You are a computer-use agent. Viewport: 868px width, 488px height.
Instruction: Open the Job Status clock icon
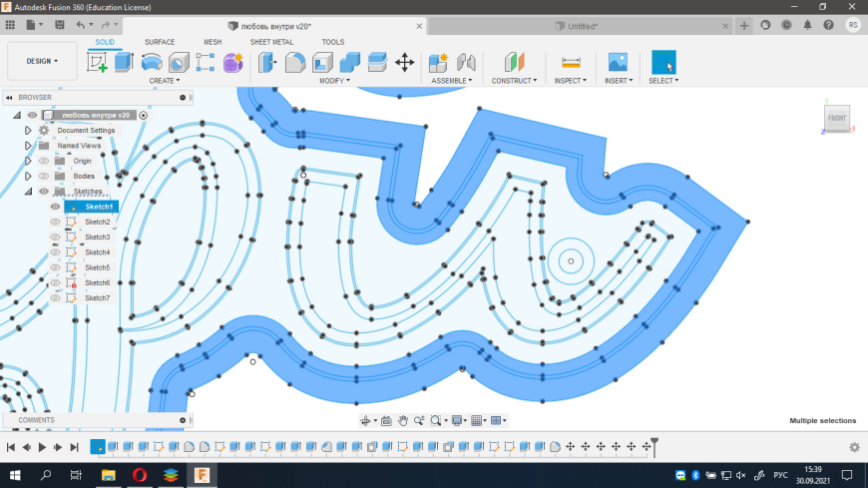click(786, 26)
